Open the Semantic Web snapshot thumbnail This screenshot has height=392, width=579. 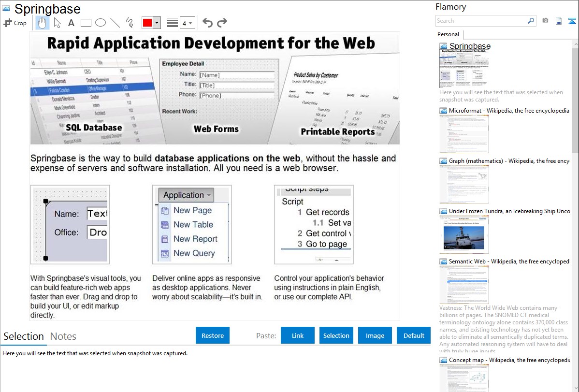point(464,284)
